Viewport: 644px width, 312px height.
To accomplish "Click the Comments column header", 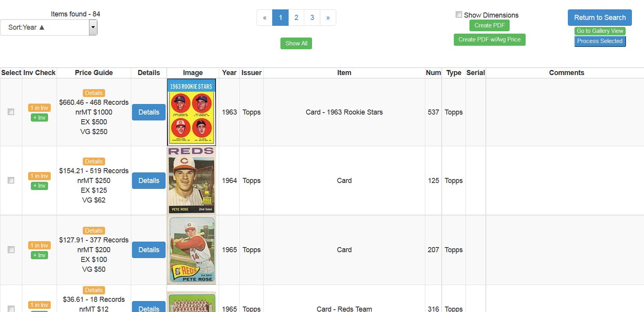I will coord(567,73).
